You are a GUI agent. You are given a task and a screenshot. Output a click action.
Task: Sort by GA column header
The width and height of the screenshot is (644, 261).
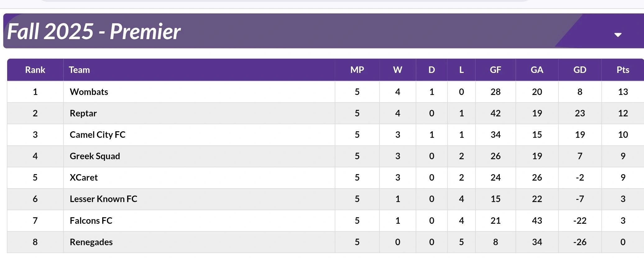537,70
